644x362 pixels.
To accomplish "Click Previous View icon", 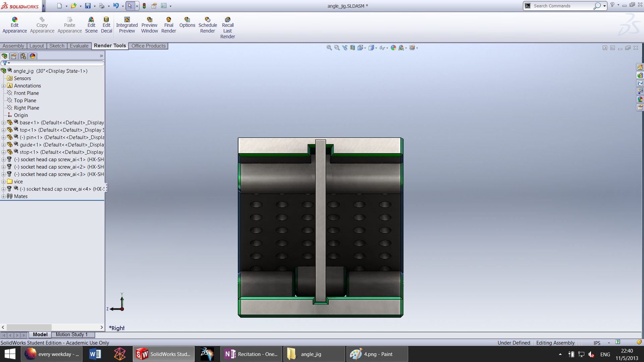I will (x=344, y=48).
